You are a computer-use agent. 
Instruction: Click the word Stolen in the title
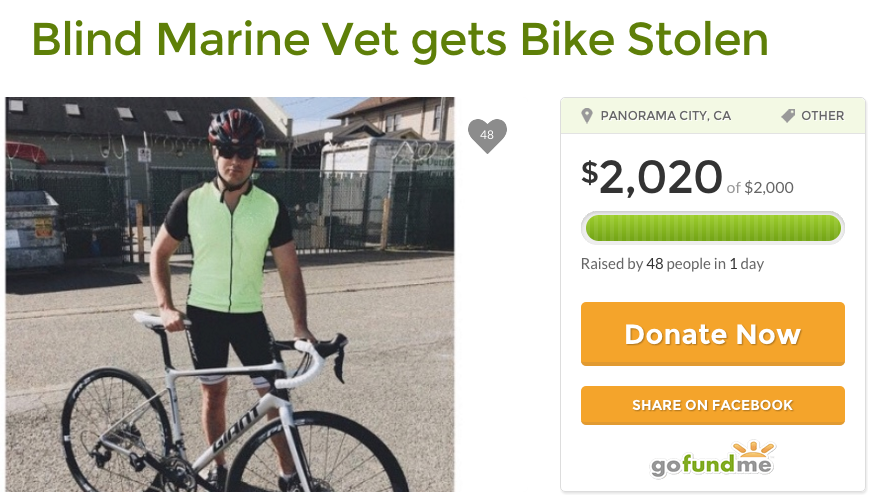pos(698,39)
